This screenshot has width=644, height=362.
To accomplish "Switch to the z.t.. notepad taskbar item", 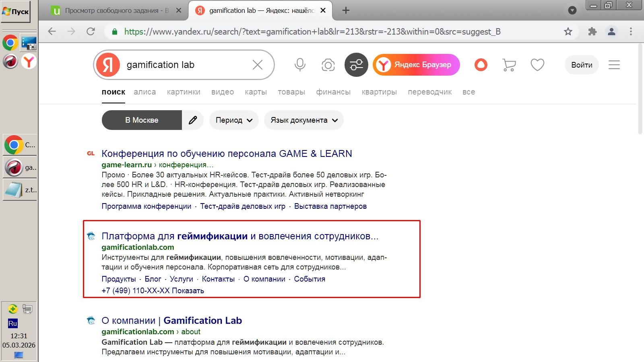I will [x=20, y=190].
